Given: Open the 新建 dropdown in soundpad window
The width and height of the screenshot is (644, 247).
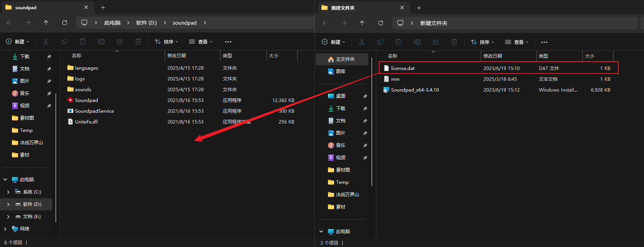Looking at the screenshot, I should (x=18, y=42).
